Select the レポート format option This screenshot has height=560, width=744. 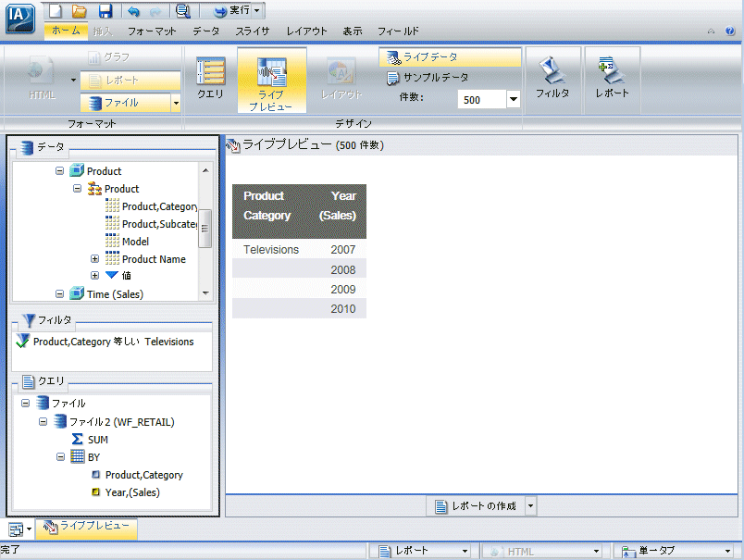tap(130, 81)
